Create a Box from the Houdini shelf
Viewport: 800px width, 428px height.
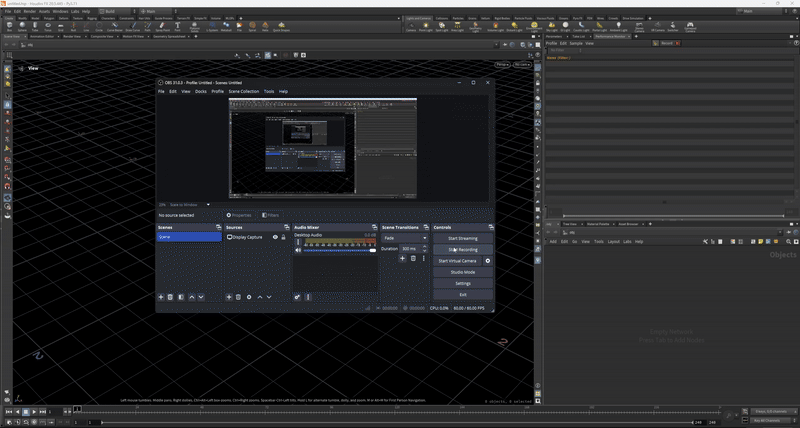pyautogui.click(x=9, y=26)
